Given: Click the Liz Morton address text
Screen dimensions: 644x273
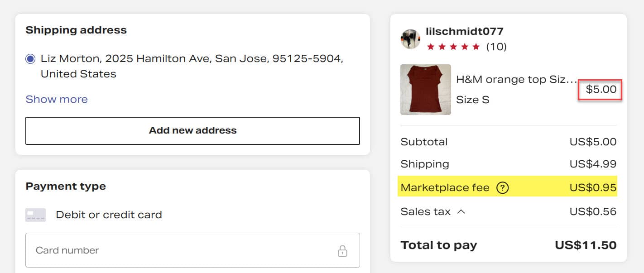Looking at the screenshot, I should point(192,66).
